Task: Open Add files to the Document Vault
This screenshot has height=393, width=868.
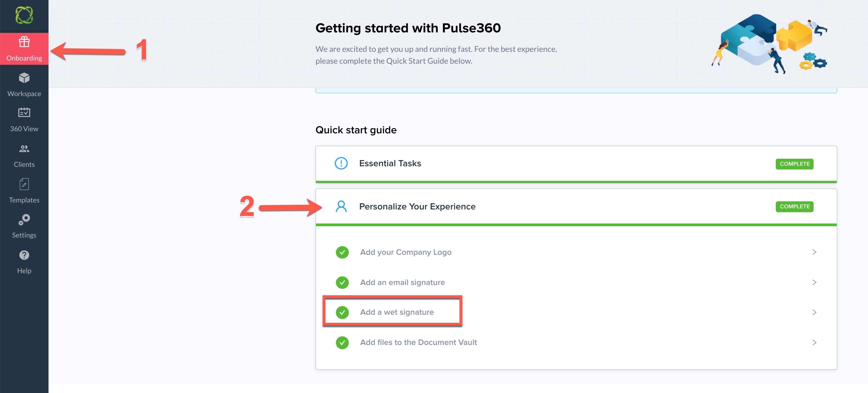Action: pyautogui.click(x=418, y=343)
